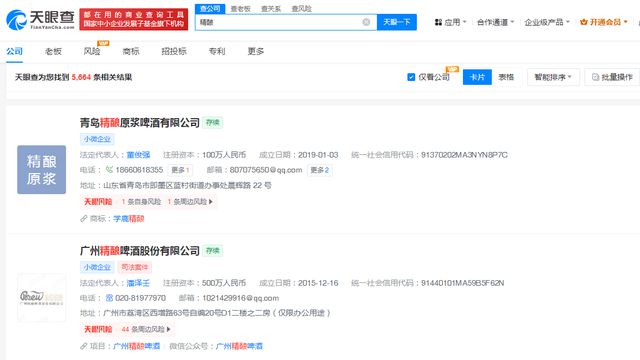Open 广州精酿啤酒股份有限公司 company page

click(x=140, y=251)
